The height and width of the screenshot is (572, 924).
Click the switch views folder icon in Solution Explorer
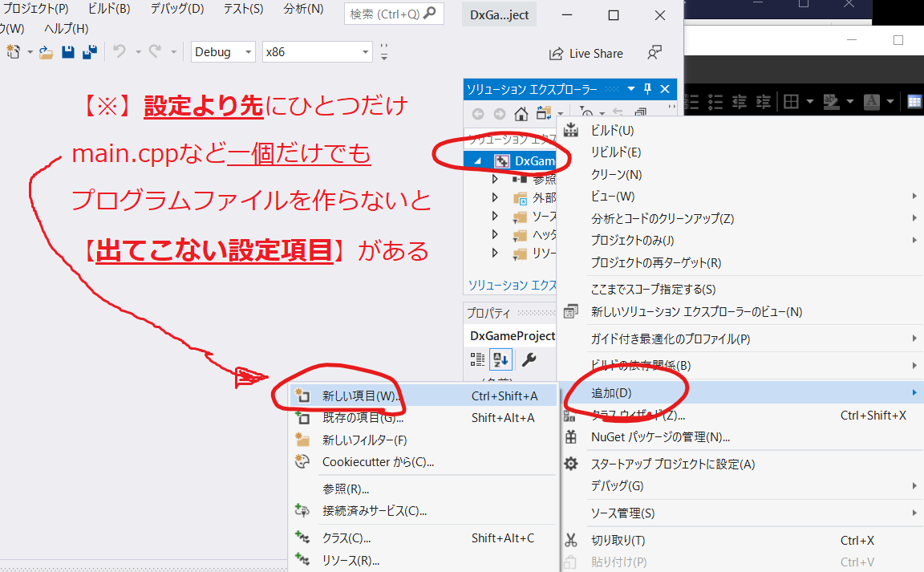click(543, 112)
